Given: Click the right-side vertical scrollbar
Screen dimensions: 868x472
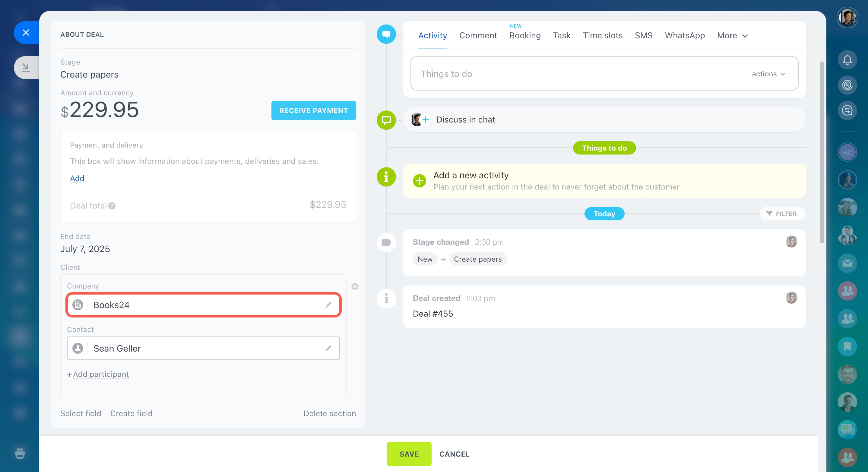Looking at the screenshot, I should pyautogui.click(x=822, y=152).
